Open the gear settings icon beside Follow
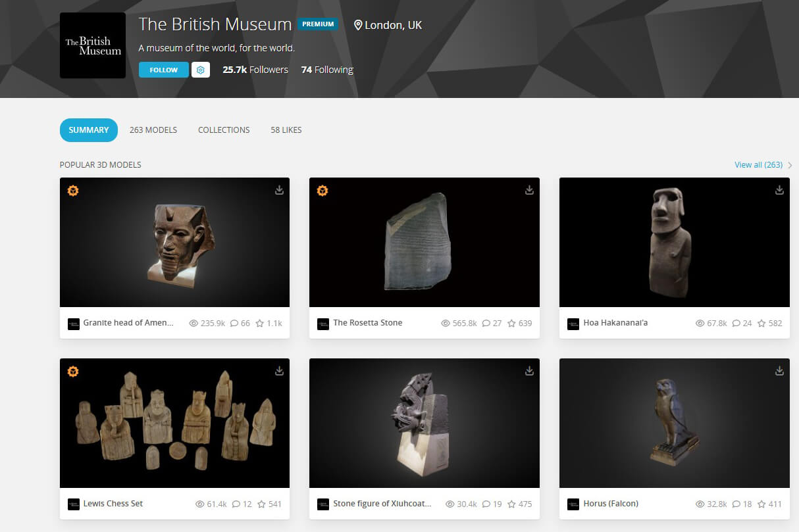 [x=201, y=70]
